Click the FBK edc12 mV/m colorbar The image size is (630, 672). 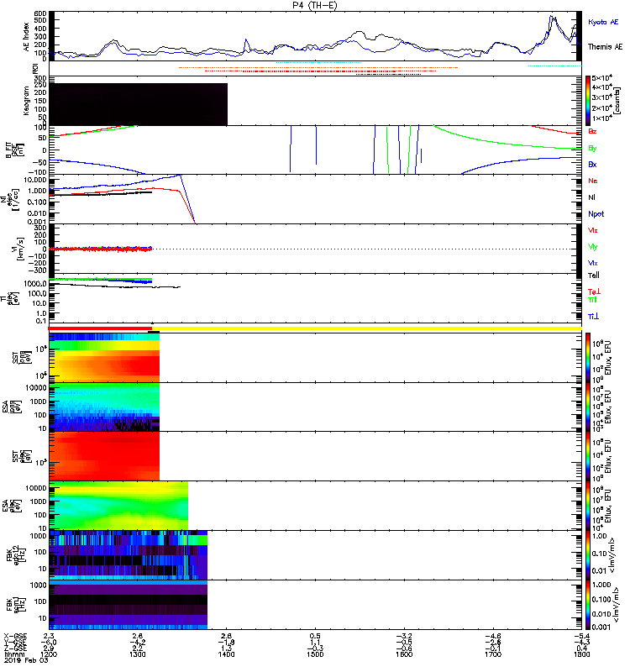[x=588, y=554]
